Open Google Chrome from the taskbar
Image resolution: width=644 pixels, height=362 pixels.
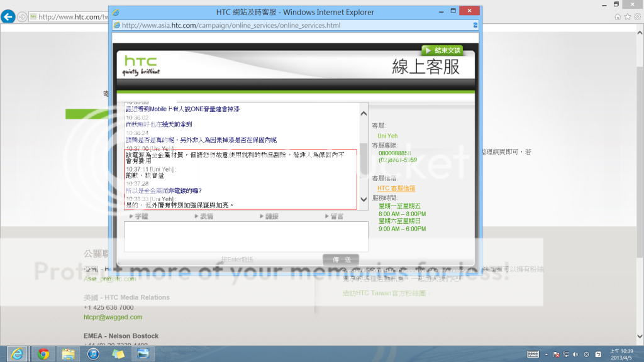43,354
